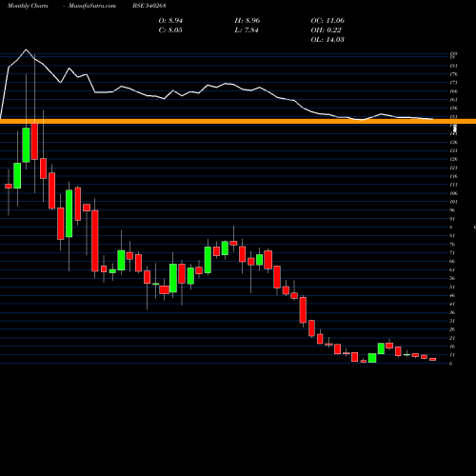476x476 pixels.
Task: Click the 'OC: 11.06' reading
Action: coord(327,21)
